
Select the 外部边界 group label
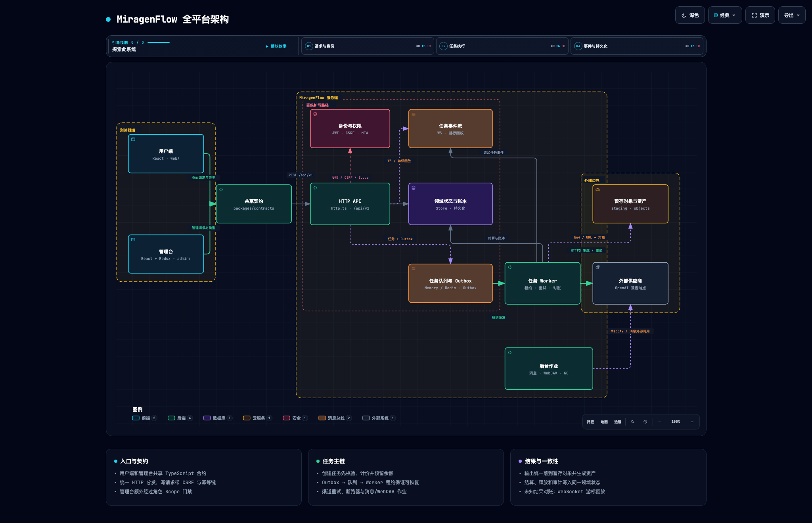click(592, 180)
